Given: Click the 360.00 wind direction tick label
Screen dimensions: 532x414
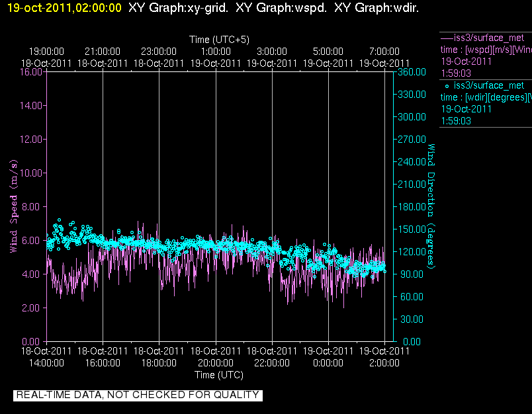Looking at the screenshot, I should click(x=412, y=72).
